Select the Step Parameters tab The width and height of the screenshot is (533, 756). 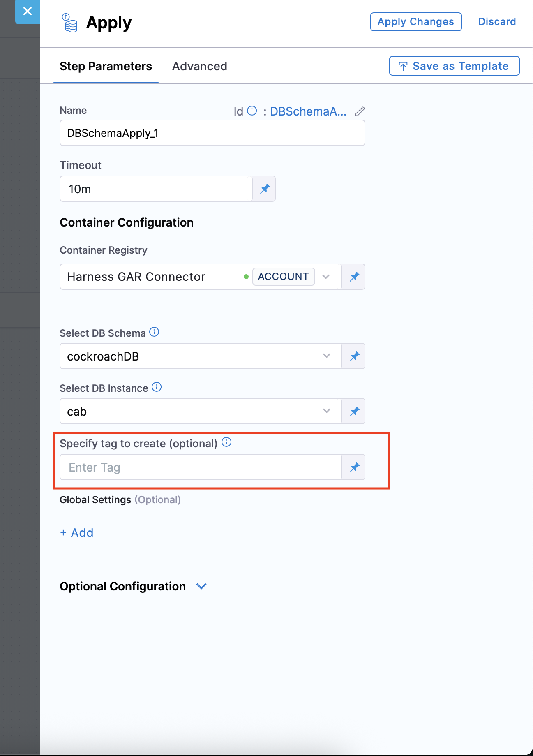coord(106,67)
